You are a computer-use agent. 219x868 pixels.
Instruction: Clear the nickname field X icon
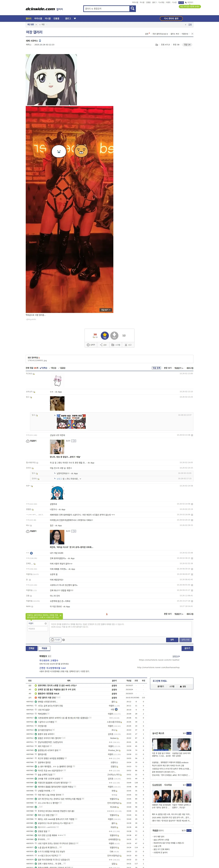pyautogui.click(x=46, y=623)
